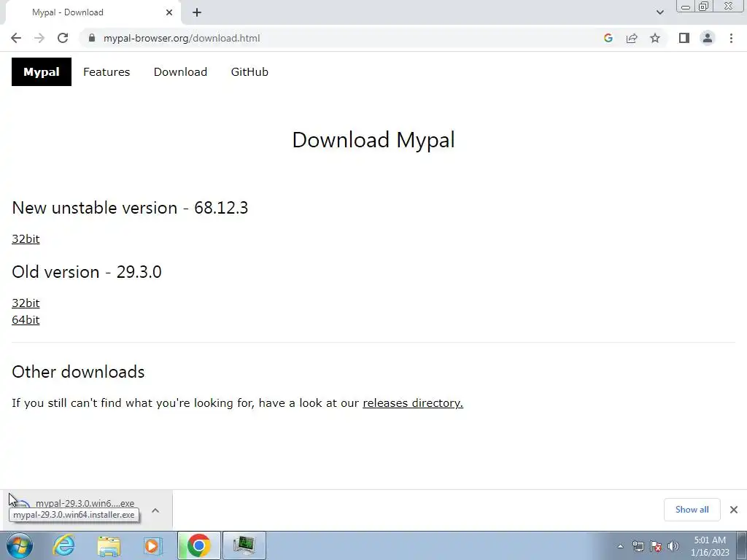Open the resource monitor taskbar app

pyautogui.click(x=244, y=545)
